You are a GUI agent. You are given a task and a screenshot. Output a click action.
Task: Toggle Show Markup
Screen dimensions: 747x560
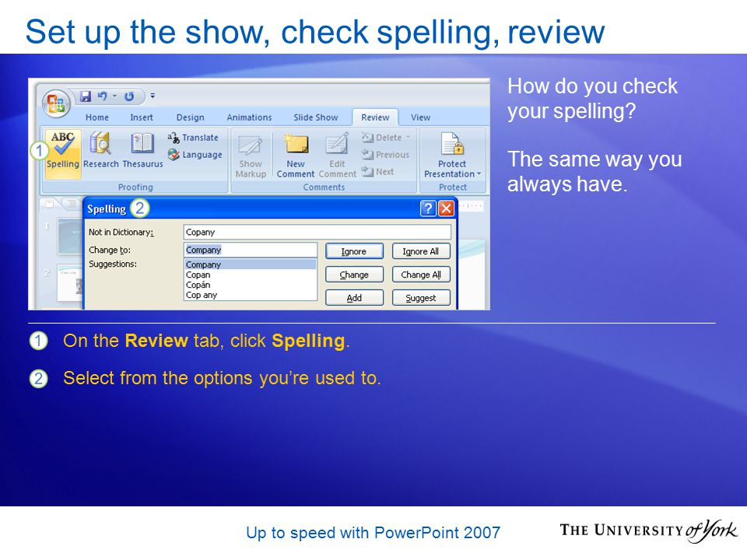(251, 156)
